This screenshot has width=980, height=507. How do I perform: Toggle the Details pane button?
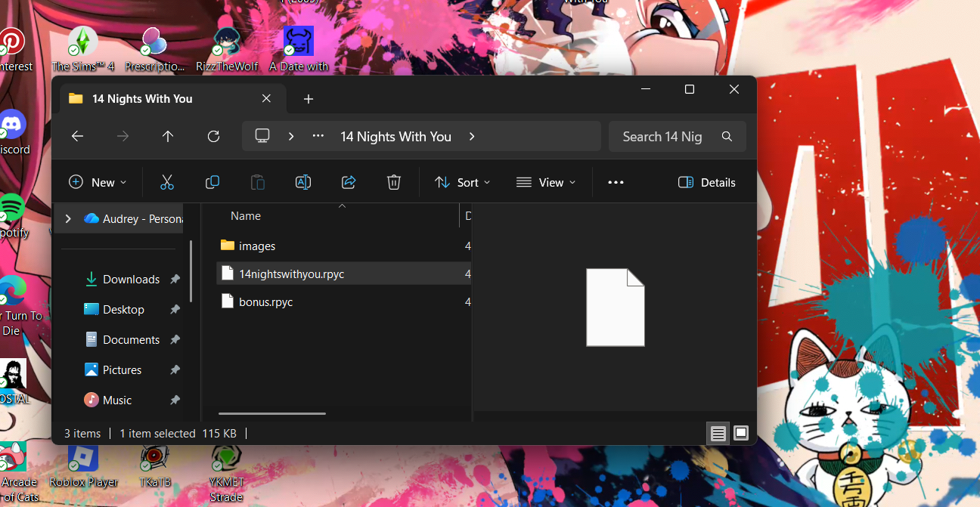[707, 182]
